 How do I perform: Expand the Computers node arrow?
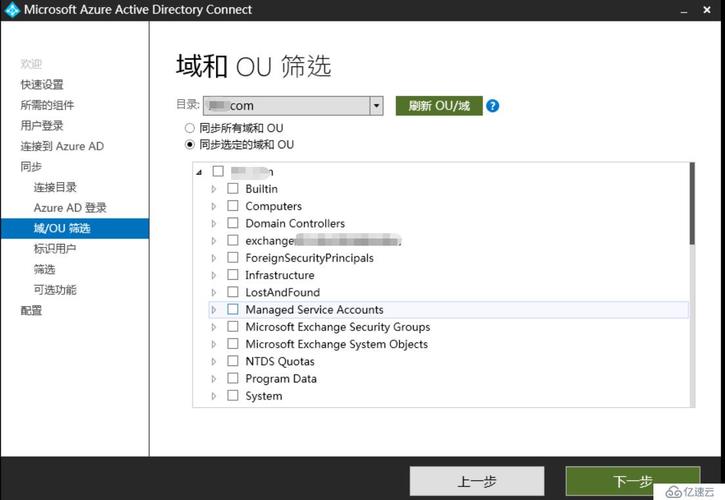pyautogui.click(x=214, y=206)
